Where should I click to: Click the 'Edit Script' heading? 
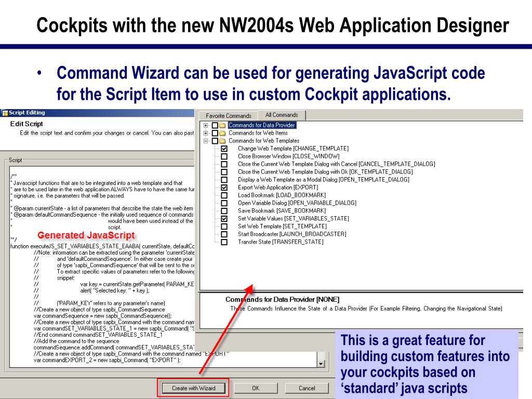tap(26, 124)
